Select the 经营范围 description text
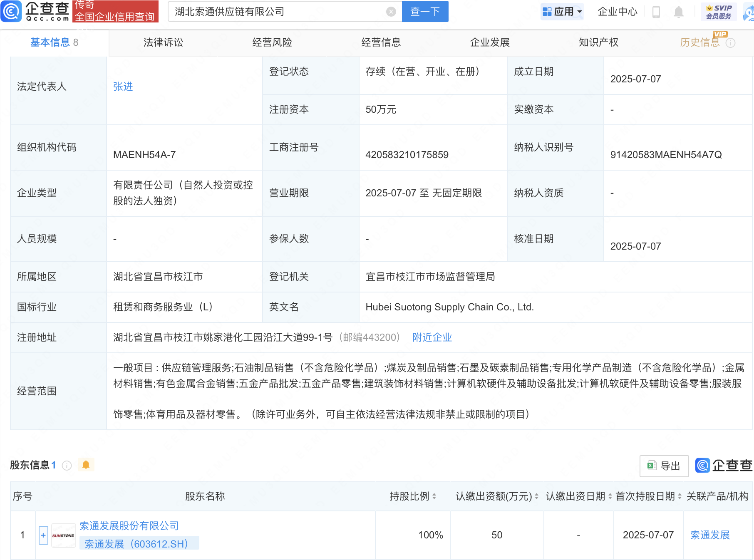754x560 pixels. [429, 391]
